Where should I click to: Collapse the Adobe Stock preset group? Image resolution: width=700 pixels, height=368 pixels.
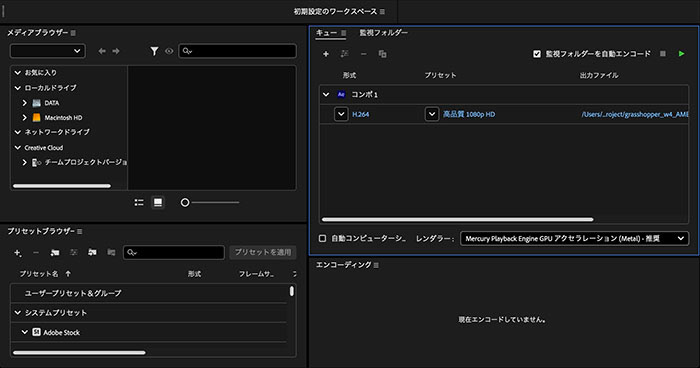click(25, 332)
